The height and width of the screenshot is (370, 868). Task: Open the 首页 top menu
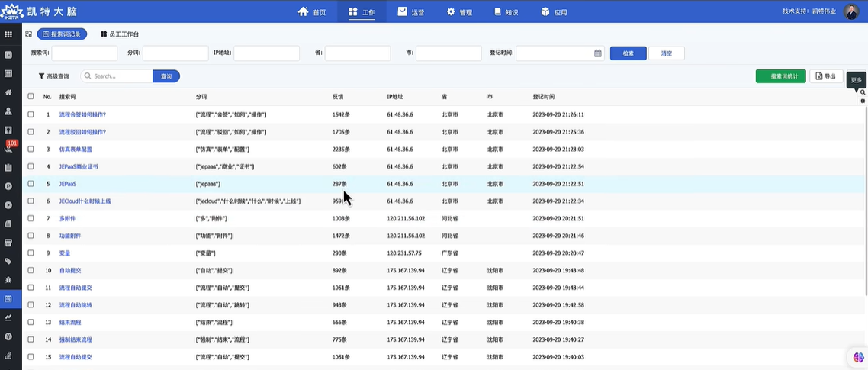click(x=312, y=11)
